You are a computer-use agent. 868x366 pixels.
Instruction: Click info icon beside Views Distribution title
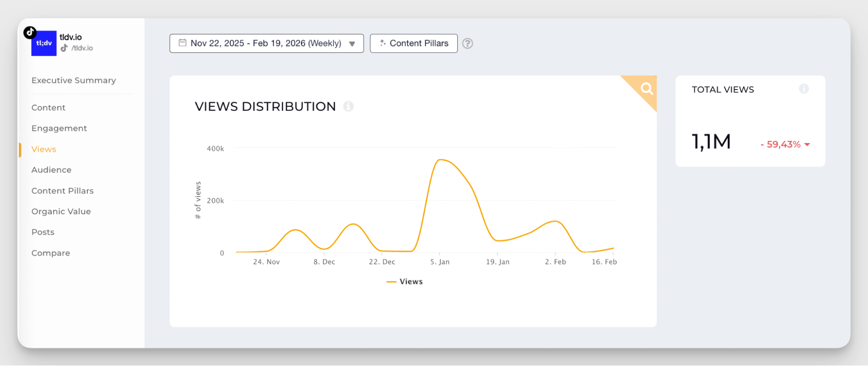click(x=348, y=106)
